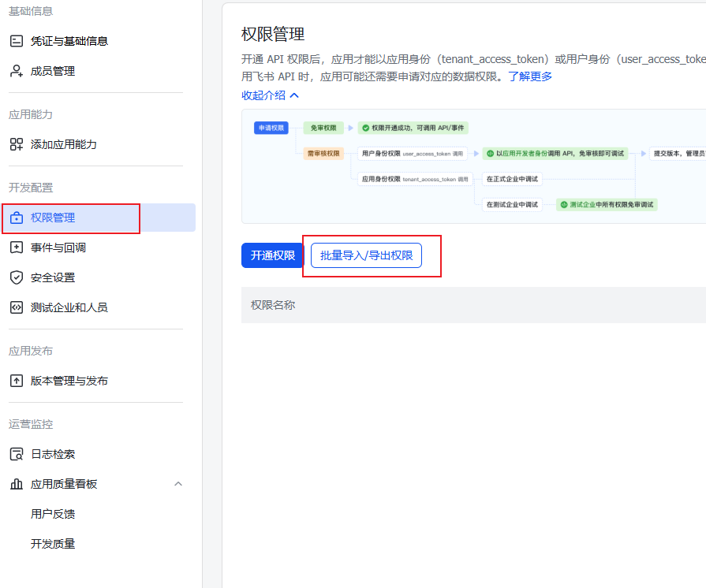Collapse 应用质量看板 with chevron
This screenshot has width=706, height=588.
[x=178, y=484]
